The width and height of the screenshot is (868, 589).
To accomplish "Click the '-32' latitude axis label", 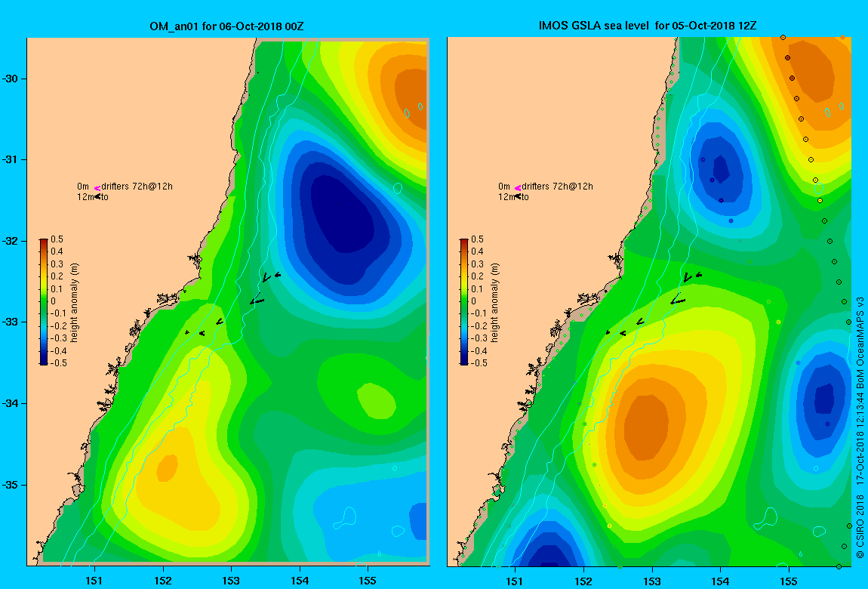I will coord(10,241).
